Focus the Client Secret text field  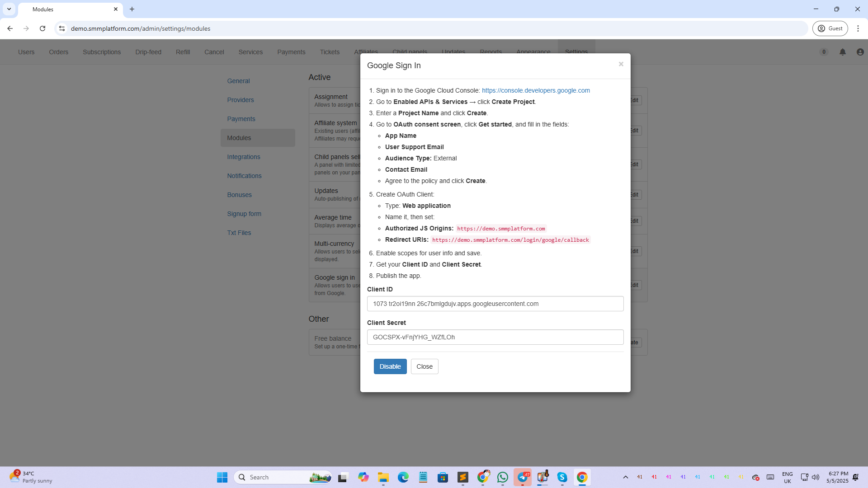(x=495, y=337)
